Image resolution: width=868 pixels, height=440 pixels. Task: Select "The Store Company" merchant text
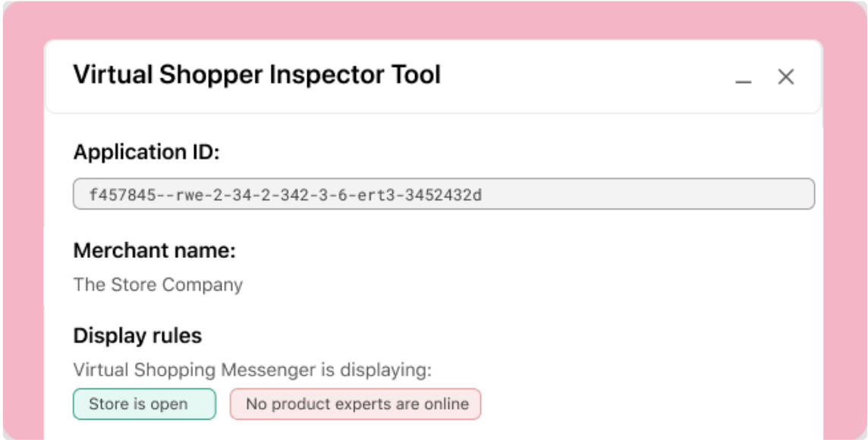coord(158,284)
